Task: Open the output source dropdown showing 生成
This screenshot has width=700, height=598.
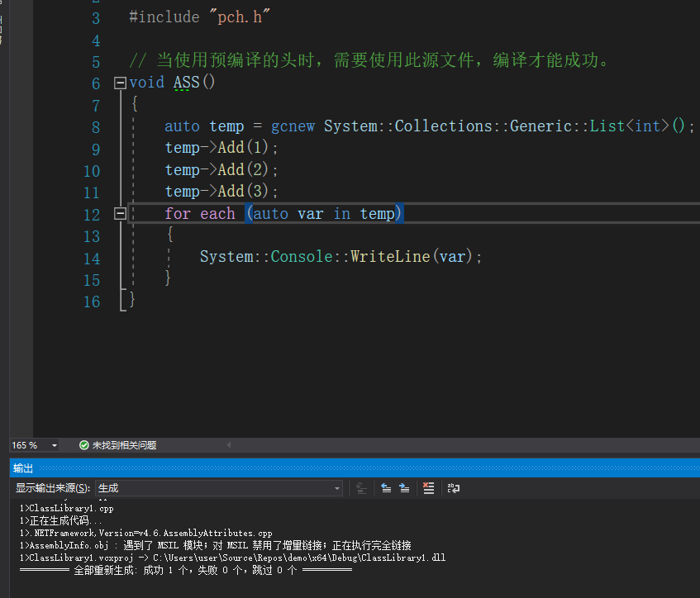Action: [x=218, y=488]
